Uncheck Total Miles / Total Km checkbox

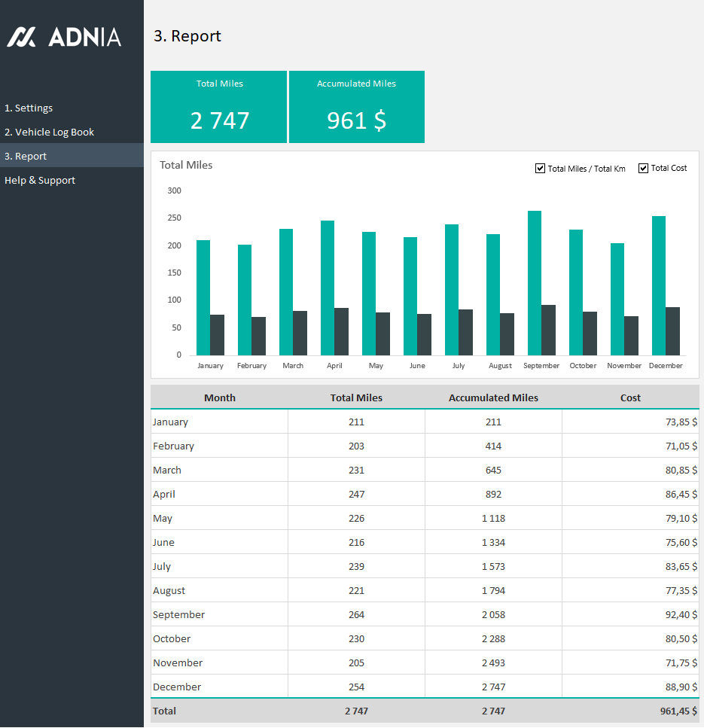tap(540, 169)
